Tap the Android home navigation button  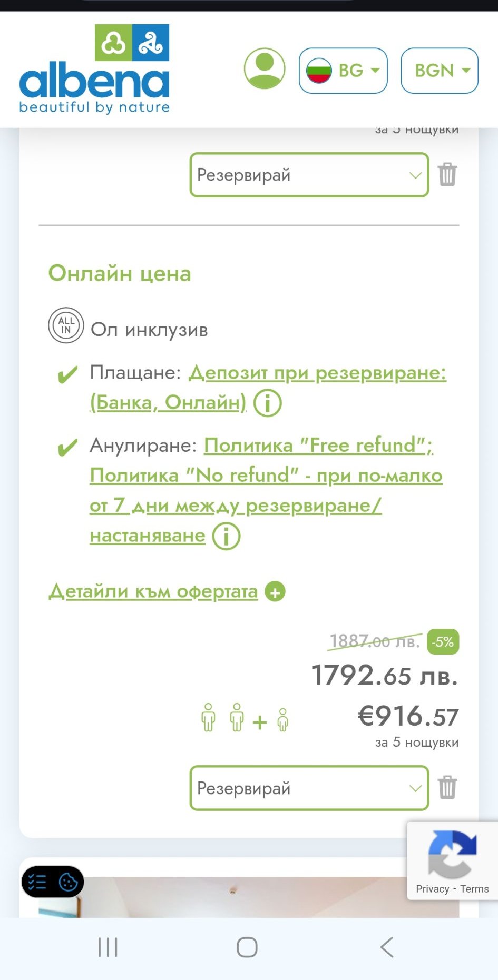point(247,947)
